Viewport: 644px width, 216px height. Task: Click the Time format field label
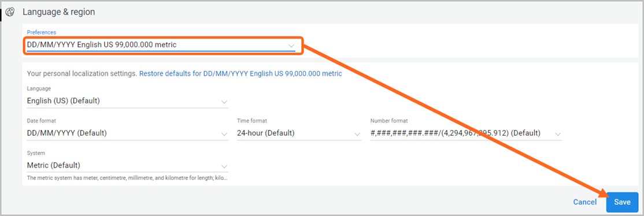point(252,121)
